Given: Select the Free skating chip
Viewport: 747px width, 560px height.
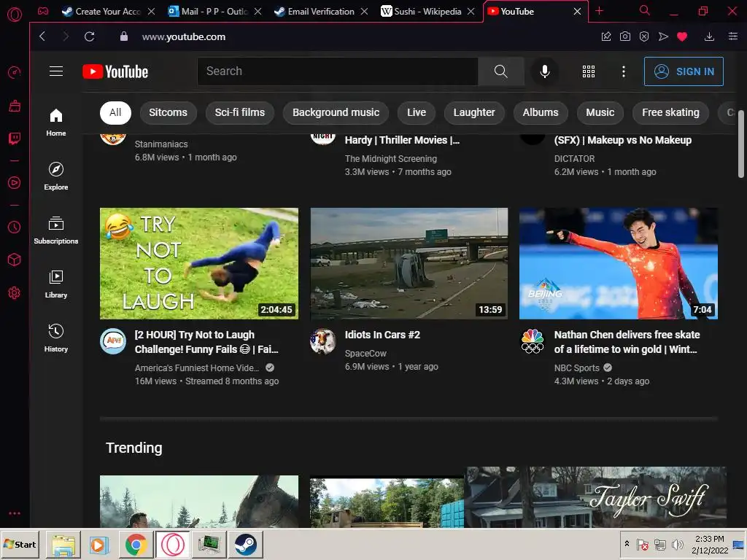Looking at the screenshot, I should 670,113.
